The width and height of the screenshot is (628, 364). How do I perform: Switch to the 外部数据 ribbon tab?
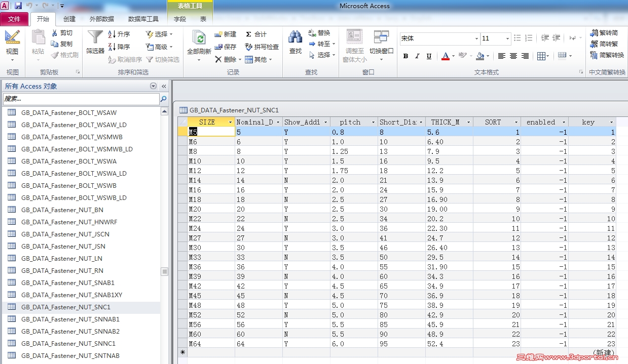(102, 19)
